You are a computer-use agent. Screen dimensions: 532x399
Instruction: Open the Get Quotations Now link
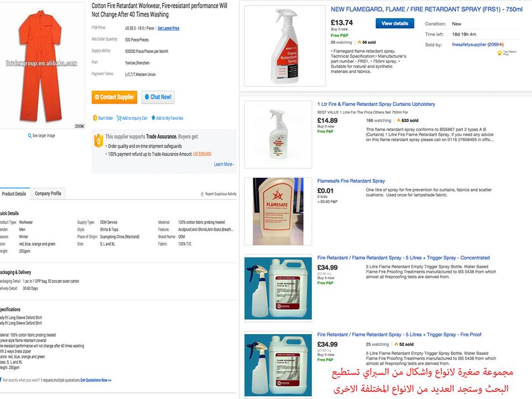click(x=96, y=380)
